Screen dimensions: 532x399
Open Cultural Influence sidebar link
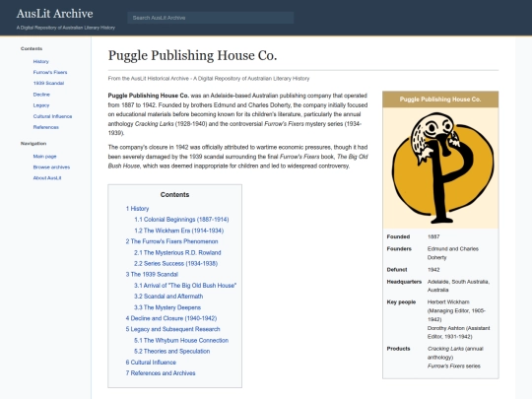52,116
